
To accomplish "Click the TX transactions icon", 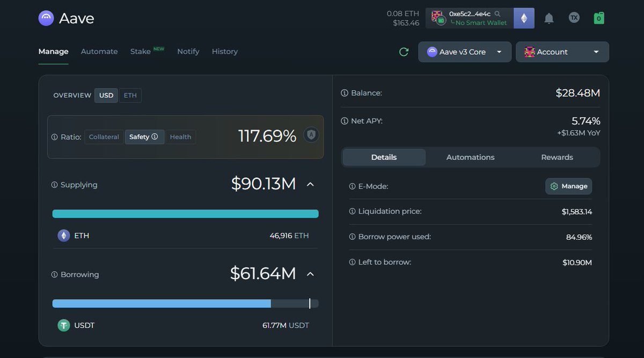I will tap(574, 18).
